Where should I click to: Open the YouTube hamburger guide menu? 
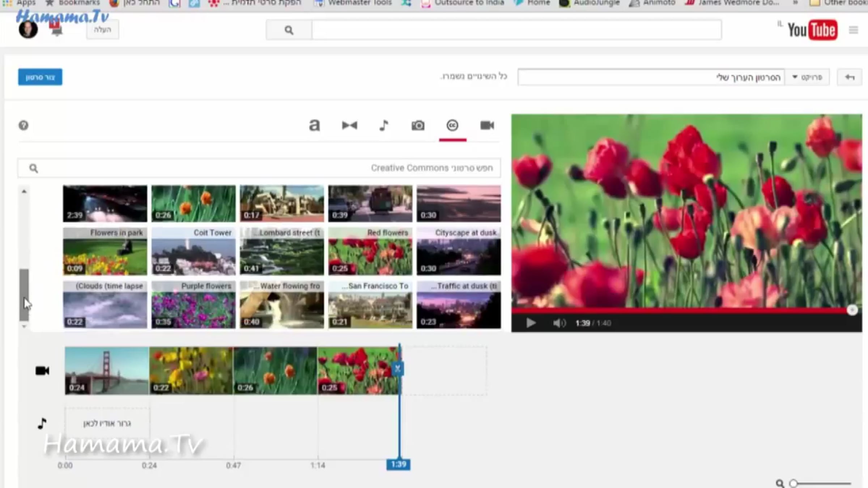(853, 30)
